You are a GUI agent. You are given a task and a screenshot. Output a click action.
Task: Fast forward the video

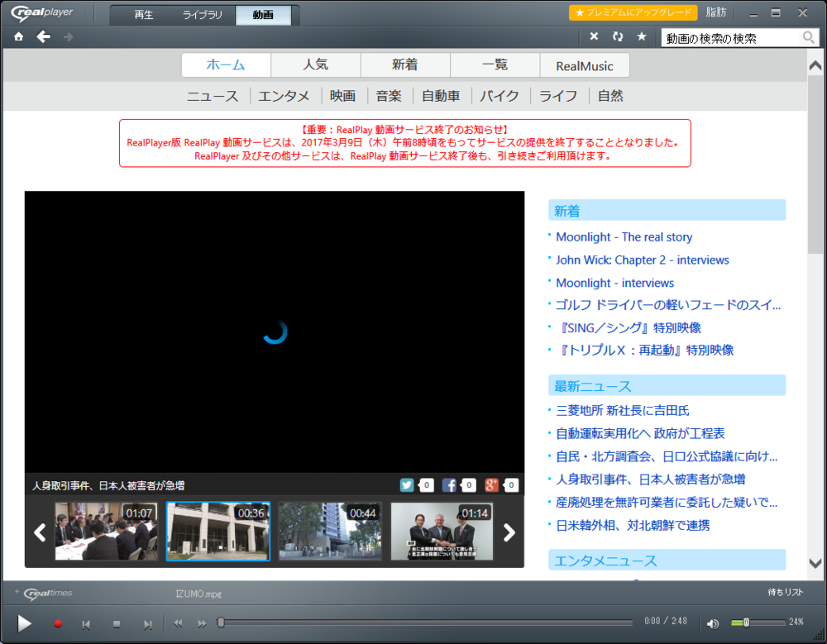click(x=202, y=623)
